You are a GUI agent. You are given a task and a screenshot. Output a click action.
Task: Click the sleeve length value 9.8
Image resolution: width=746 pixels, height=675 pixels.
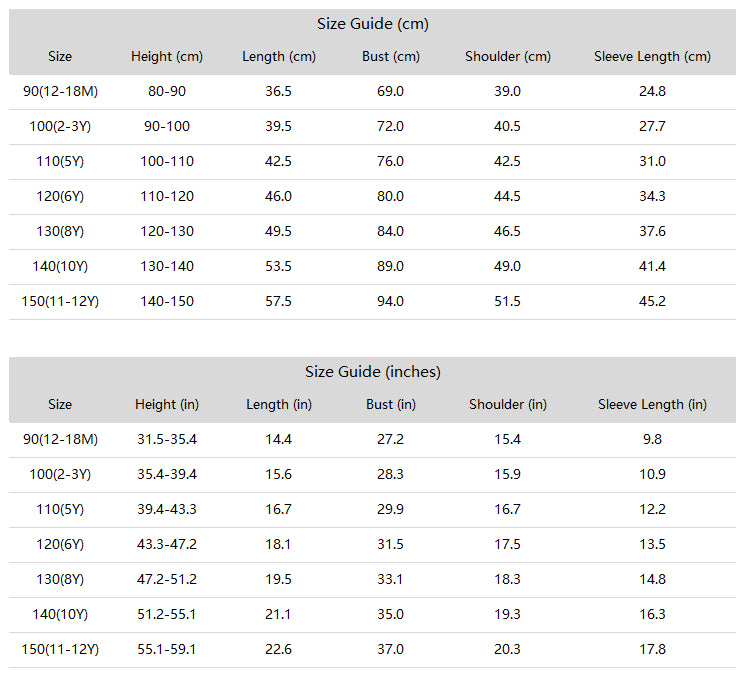coord(652,439)
